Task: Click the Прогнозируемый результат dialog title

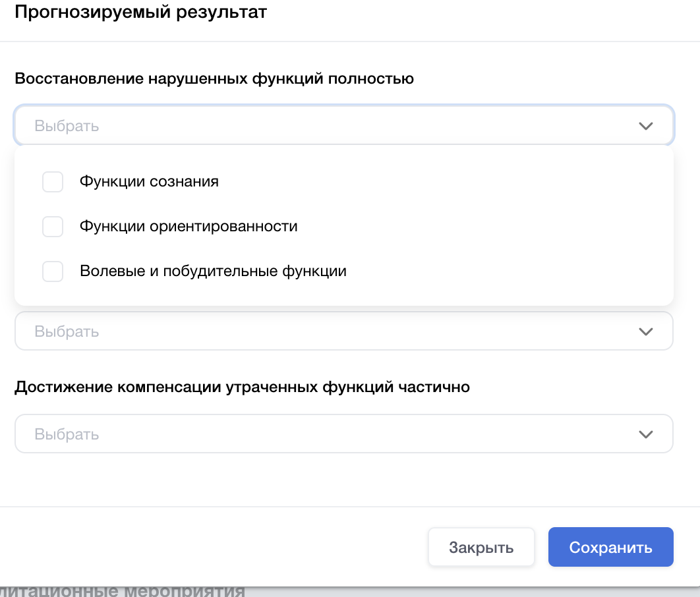Action: (140, 13)
